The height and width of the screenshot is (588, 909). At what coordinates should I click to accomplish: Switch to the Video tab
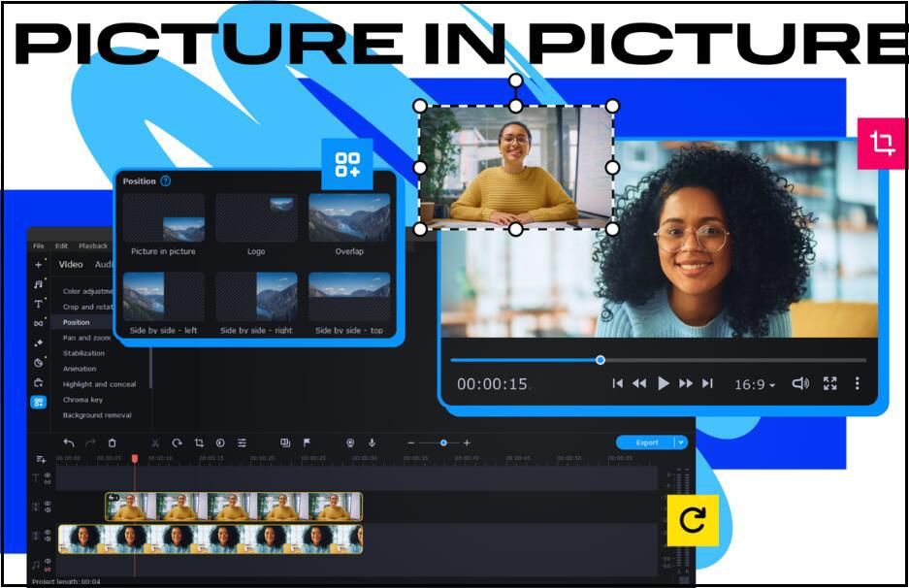(x=71, y=264)
